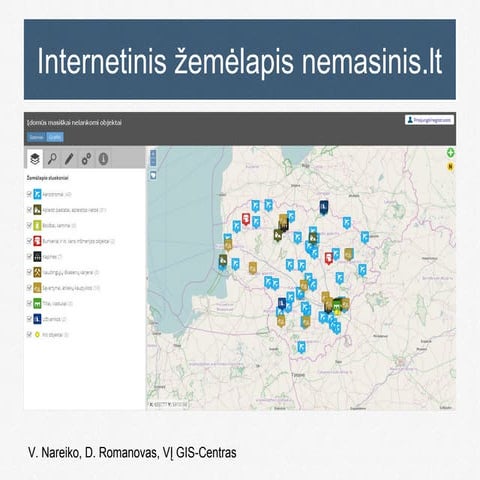Screen dimensions: 480x480
Task: Click the Kiti objektai layer label
Action: (55, 335)
